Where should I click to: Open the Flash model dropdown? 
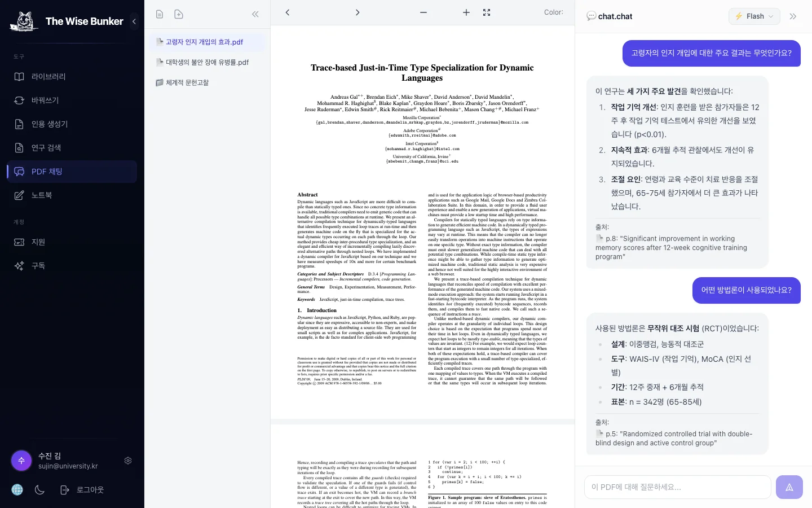click(x=754, y=16)
